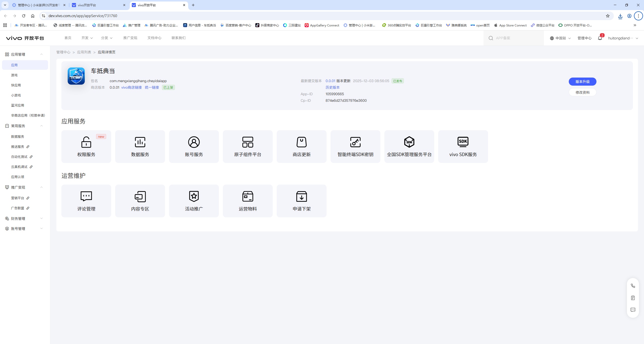644x344 pixels.
Task: Open the 权限服务 service card
Action: [x=86, y=146]
